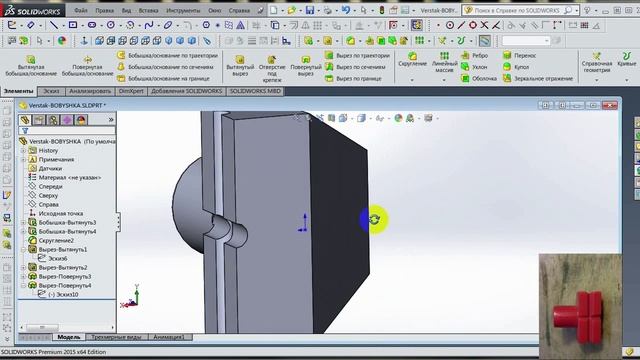
Task: Open the Инструменты menu
Action: click(x=183, y=10)
